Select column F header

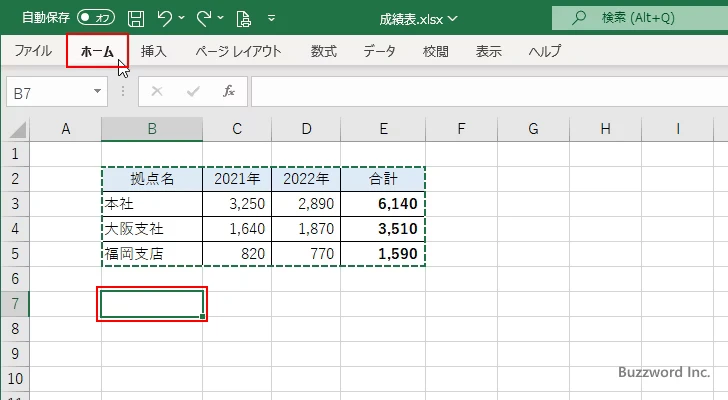point(461,129)
